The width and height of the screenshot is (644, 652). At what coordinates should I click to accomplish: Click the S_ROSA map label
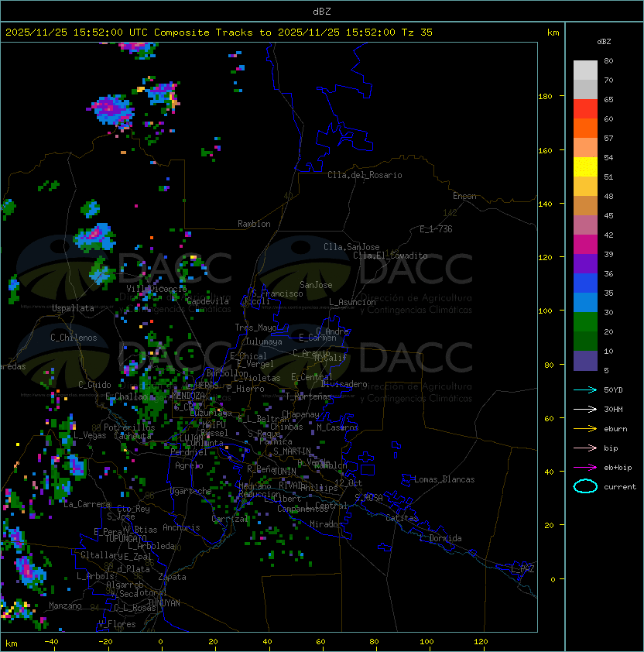tap(368, 498)
